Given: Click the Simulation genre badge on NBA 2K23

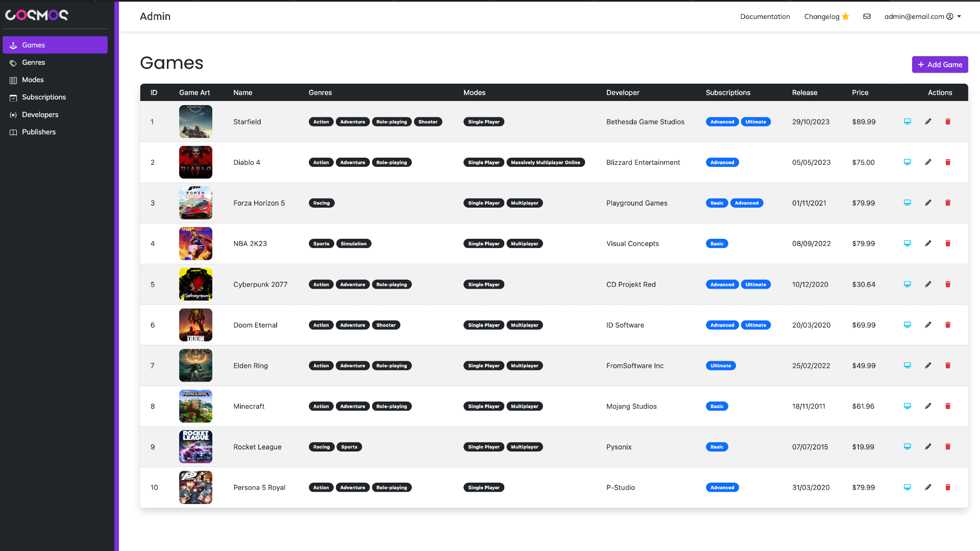Looking at the screenshot, I should click(x=354, y=243).
